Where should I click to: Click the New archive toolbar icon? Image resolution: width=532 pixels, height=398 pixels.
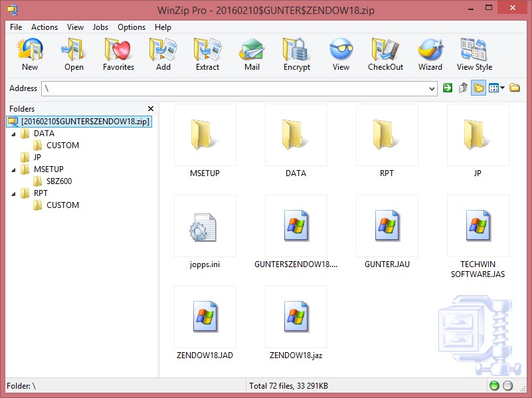click(x=30, y=54)
